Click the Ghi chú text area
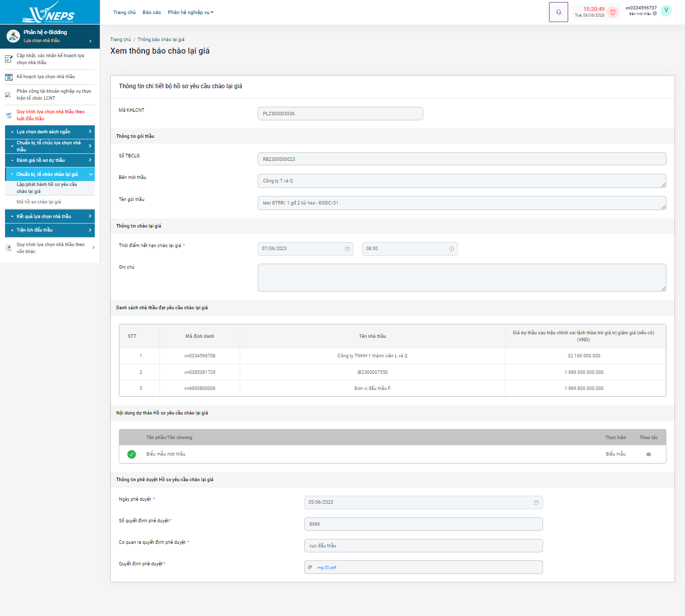This screenshot has height=616, width=685. point(461,278)
